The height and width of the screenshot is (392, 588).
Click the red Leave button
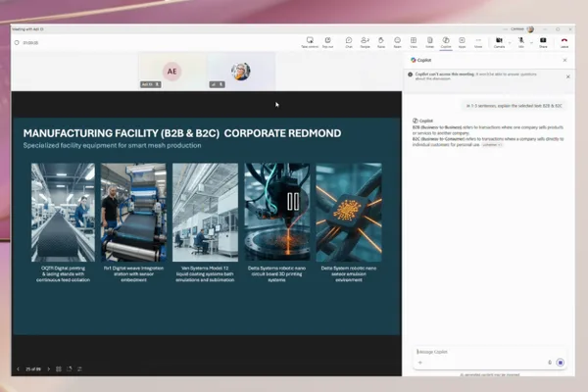point(564,42)
